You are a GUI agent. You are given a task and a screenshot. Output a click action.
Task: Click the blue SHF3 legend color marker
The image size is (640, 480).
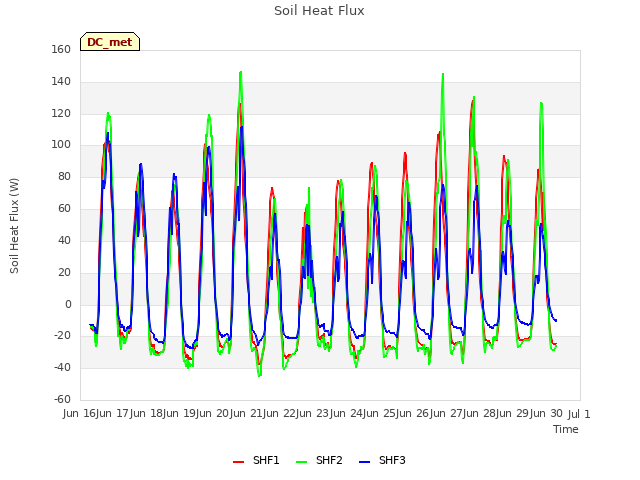tap(364, 462)
